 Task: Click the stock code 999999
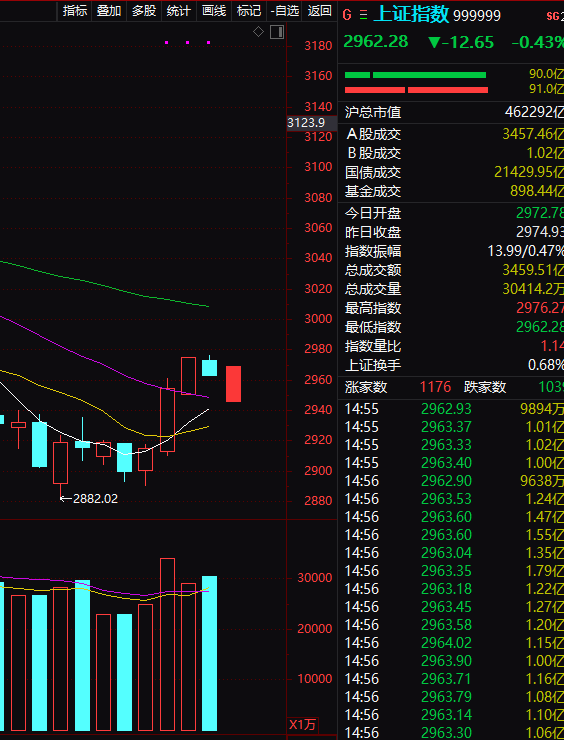(x=477, y=17)
